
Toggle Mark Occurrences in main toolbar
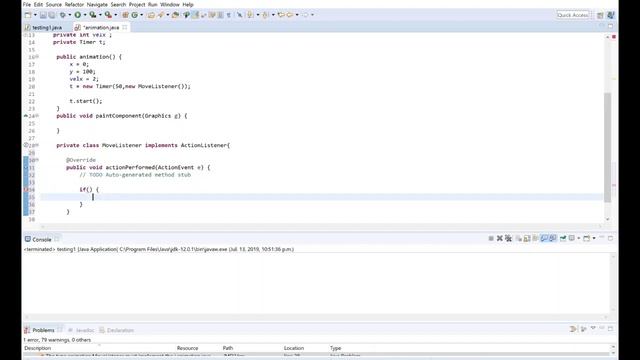click(195, 15)
